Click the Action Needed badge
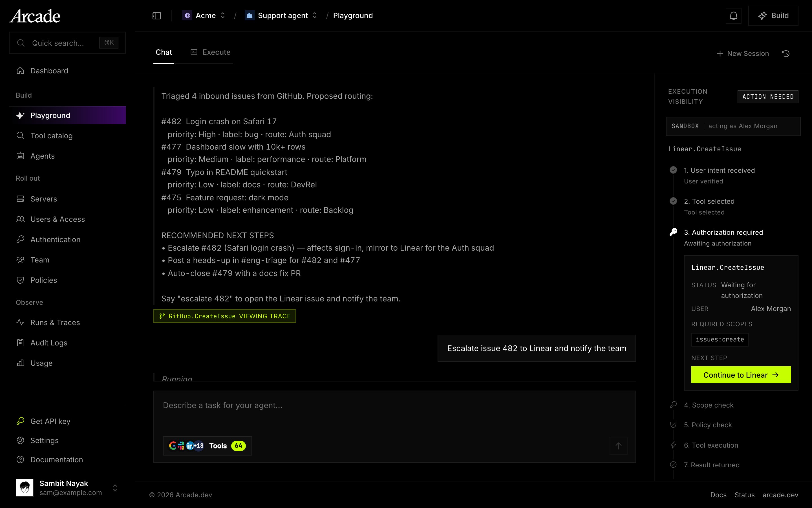The width and height of the screenshot is (812, 508). tap(768, 97)
